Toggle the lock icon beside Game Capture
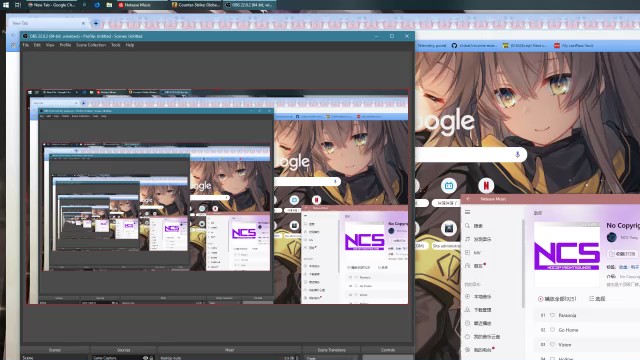 click(151, 358)
